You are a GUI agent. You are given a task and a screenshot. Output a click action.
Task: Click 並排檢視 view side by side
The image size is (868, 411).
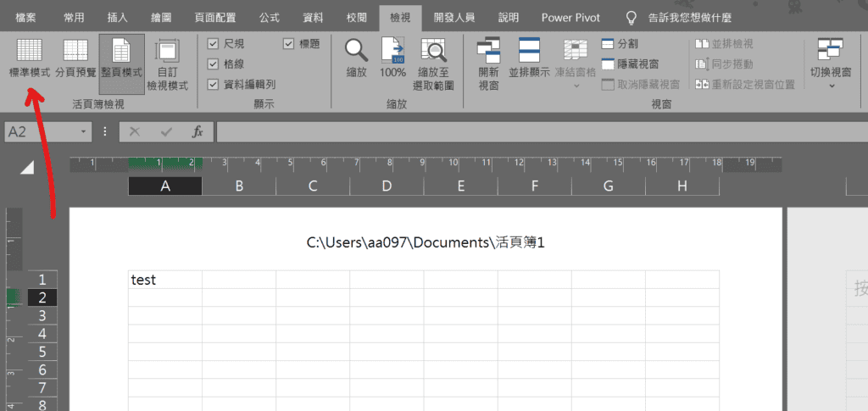point(724,44)
